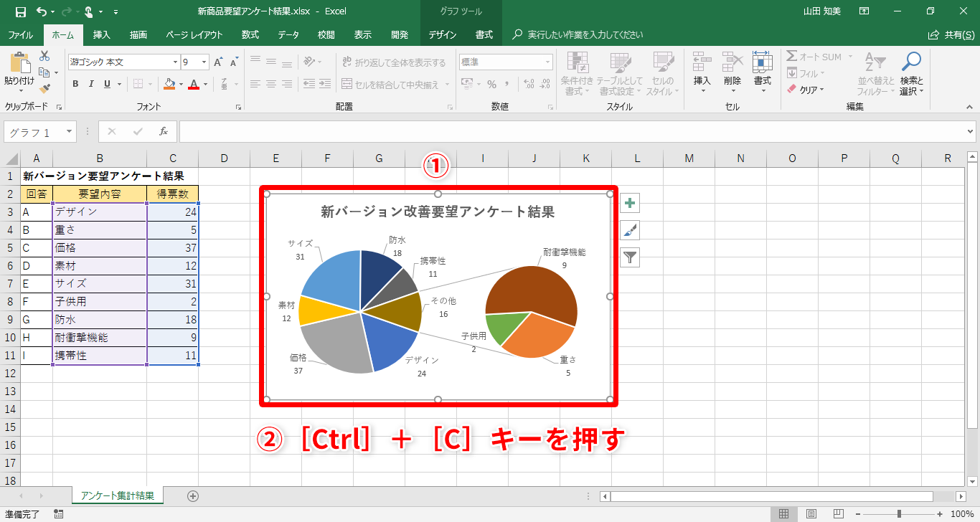Click the zoom slider in status bar
Image resolution: width=980 pixels, height=522 pixels.
click(x=899, y=514)
